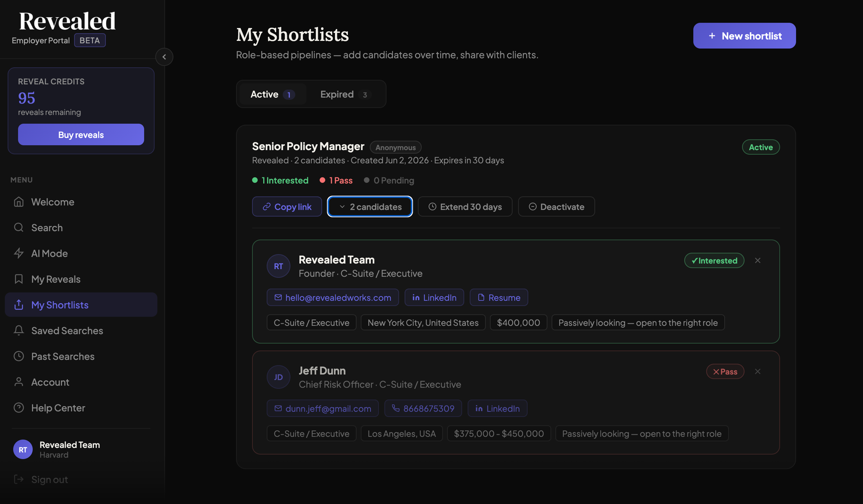Click envelope icon beside dunn.jeff@gmail.com
This screenshot has height=504, width=863.
tap(278, 408)
